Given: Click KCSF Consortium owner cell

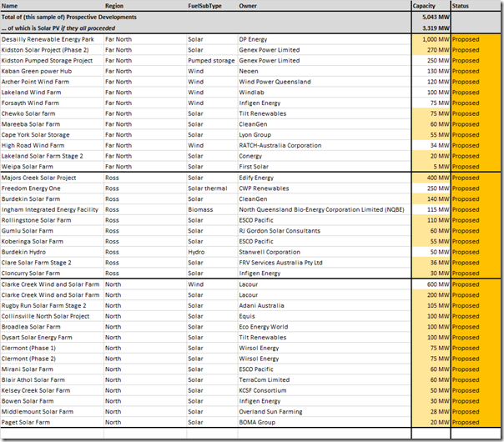Looking at the screenshot, I should pyautogui.click(x=325, y=390).
